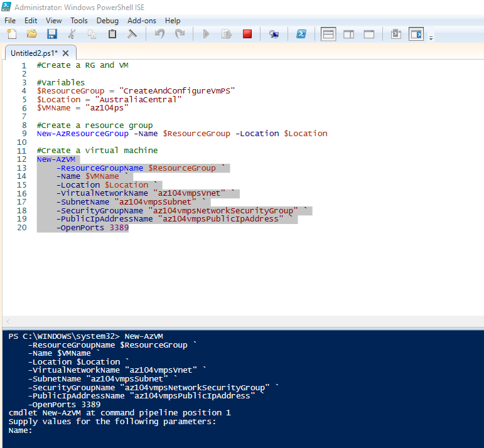Click the Redo arrow icon
Image resolution: width=484 pixels, height=448 pixels.
click(180, 34)
